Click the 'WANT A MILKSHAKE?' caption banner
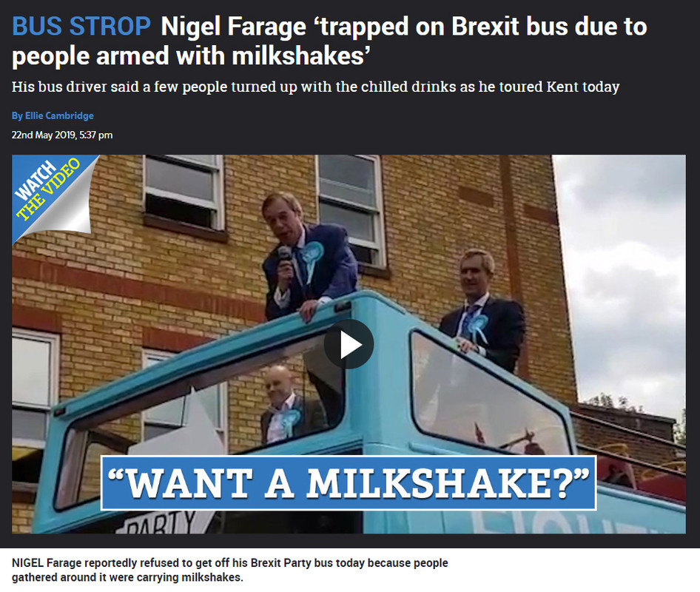The image size is (700, 592). click(x=349, y=483)
